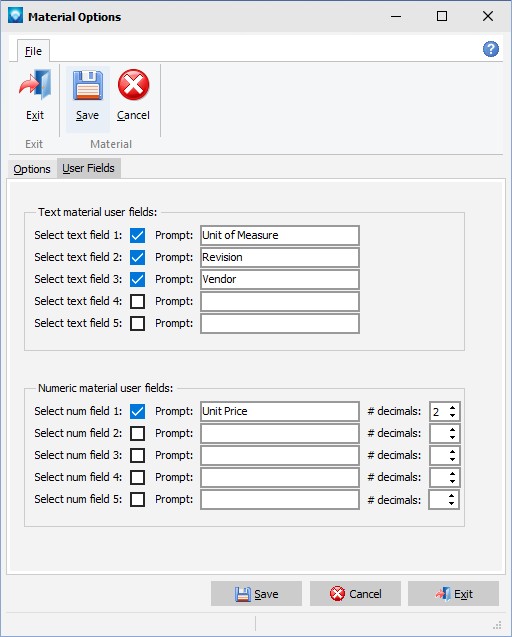This screenshot has height=637, width=512.
Task: Open help via blue question mark icon
Action: coord(490,49)
